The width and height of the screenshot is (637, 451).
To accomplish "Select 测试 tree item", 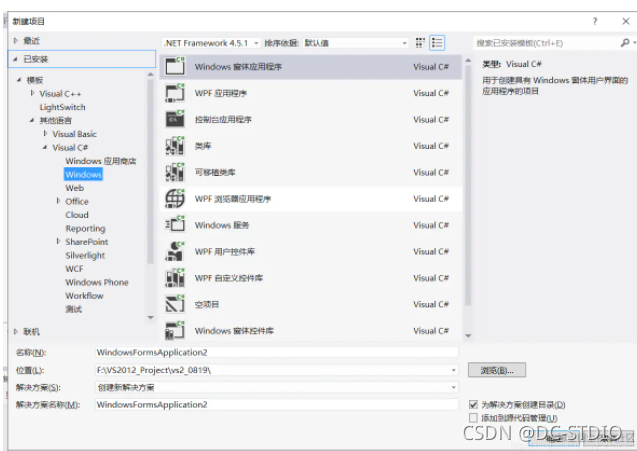I will pos(74,309).
